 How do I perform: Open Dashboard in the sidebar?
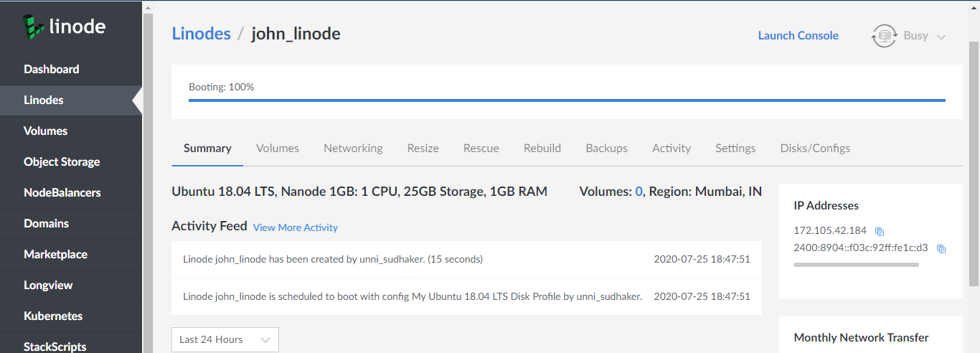click(51, 70)
